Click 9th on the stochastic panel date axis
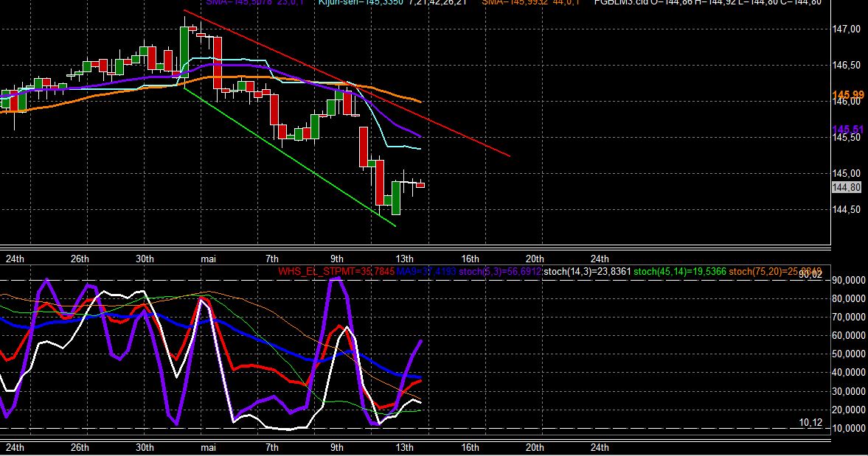Viewport: 868px width, 456px height. tap(336, 448)
